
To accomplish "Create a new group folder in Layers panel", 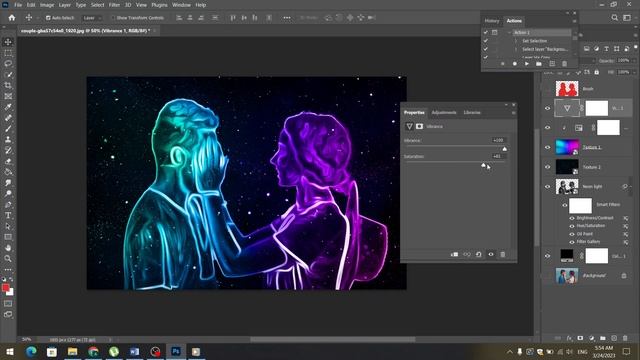I will pos(602,338).
